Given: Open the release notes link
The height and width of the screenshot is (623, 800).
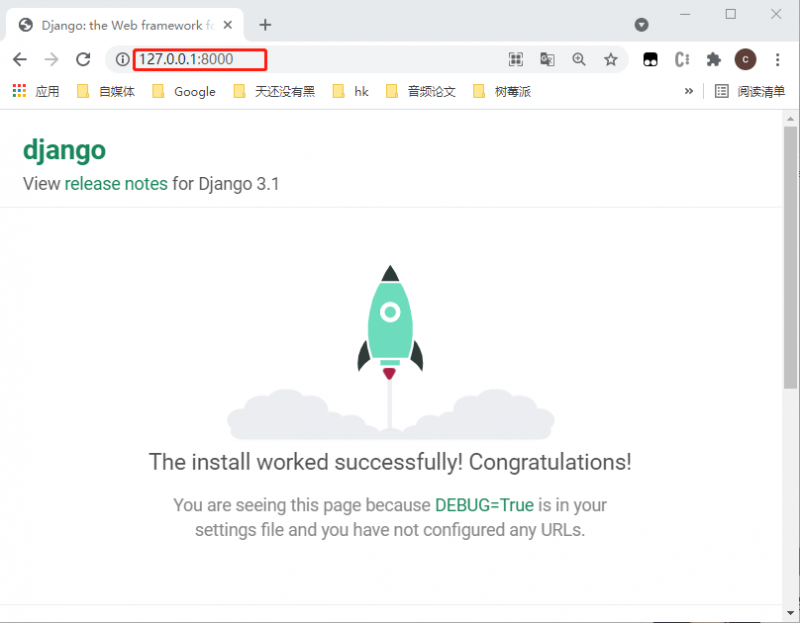Looking at the screenshot, I should [116, 184].
